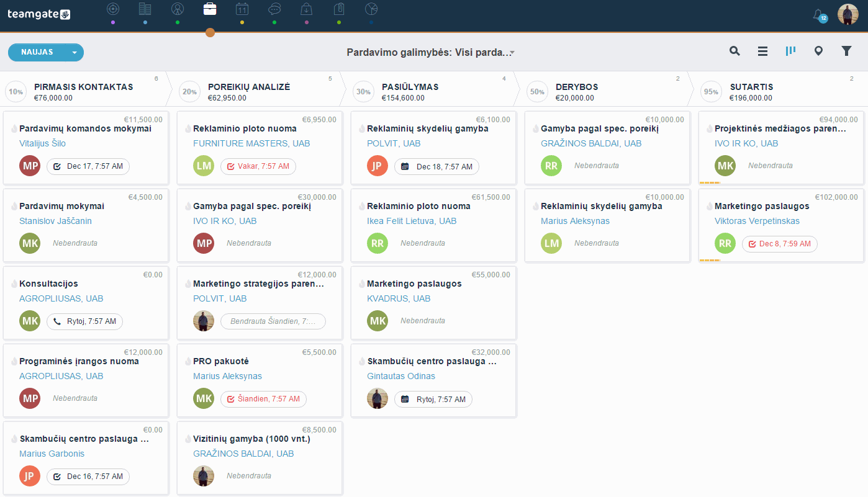
Task: Open the Projektinės medžiagos deal card title
Action: [780, 128]
